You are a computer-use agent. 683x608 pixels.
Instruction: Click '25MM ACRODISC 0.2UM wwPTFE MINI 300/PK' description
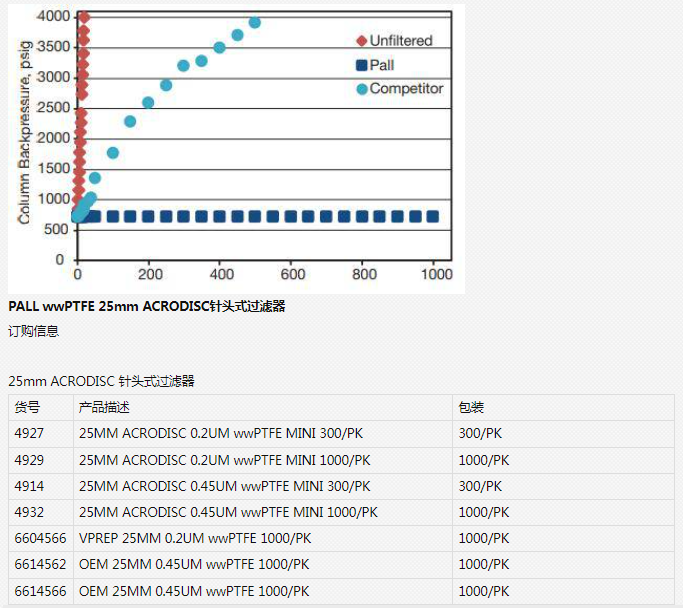point(221,433)
